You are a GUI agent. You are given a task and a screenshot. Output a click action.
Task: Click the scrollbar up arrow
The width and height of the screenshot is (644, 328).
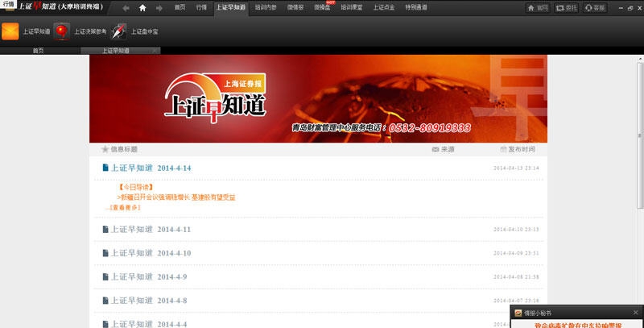coord(640,60)
